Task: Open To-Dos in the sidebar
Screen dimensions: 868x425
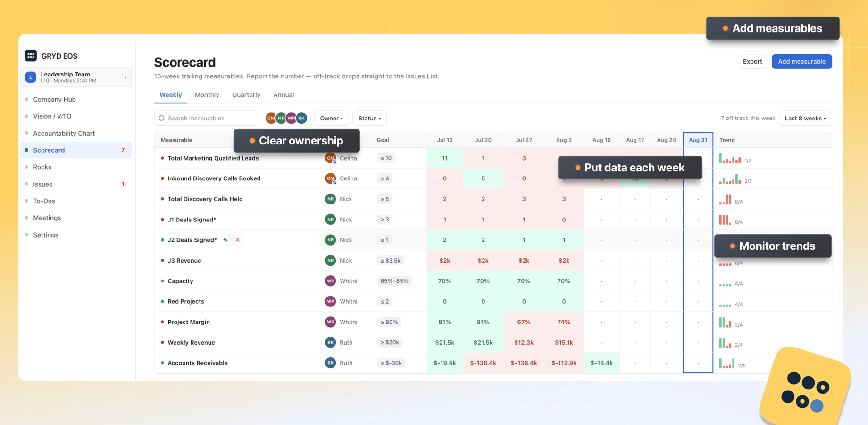Action: [x=76, y=201]
